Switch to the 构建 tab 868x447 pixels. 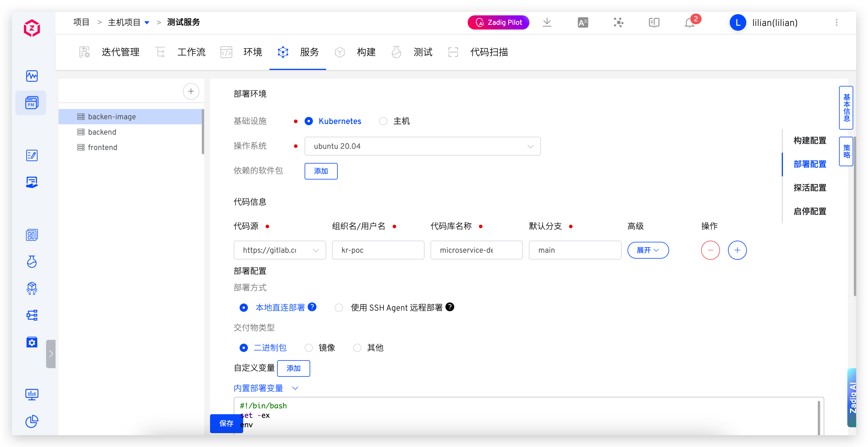(x=366, y=52)
